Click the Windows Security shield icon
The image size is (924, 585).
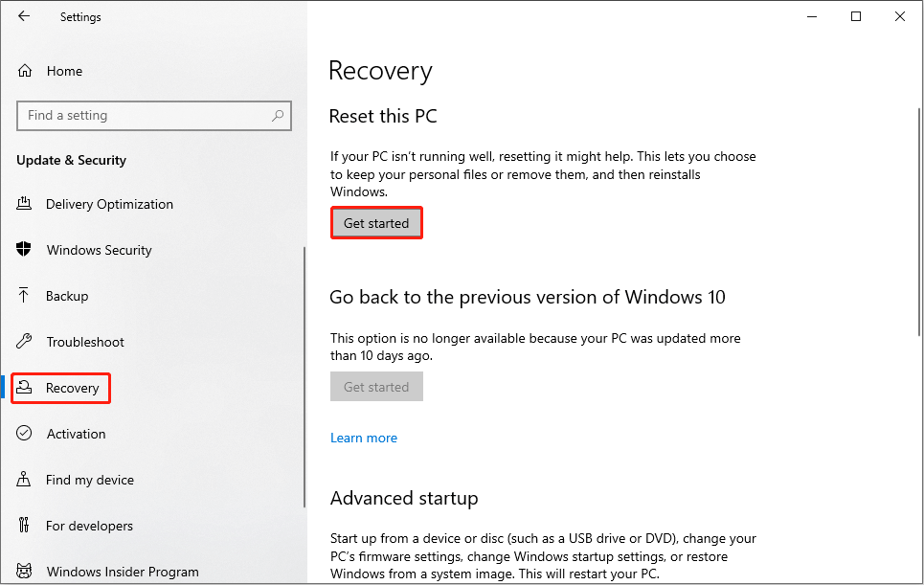24,249
